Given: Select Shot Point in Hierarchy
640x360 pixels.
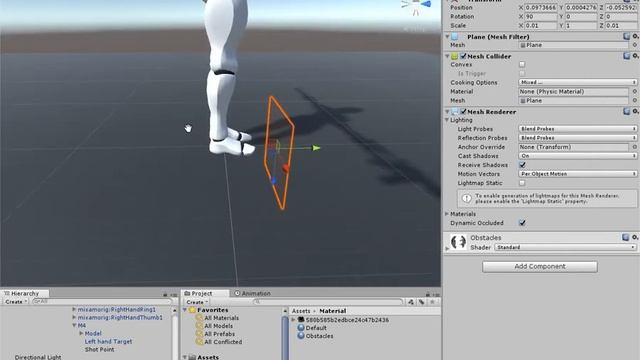Looking at the screenshot, I should tap(100, 349).
